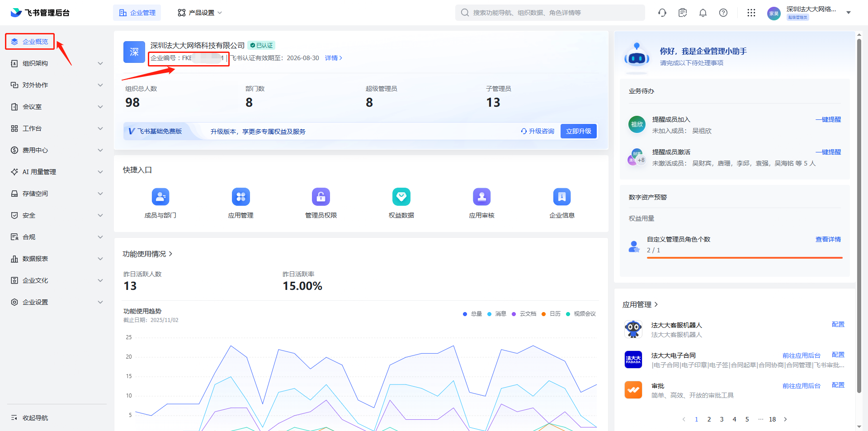
Task: Click the user avatar in the header
Action: point(774,13)
